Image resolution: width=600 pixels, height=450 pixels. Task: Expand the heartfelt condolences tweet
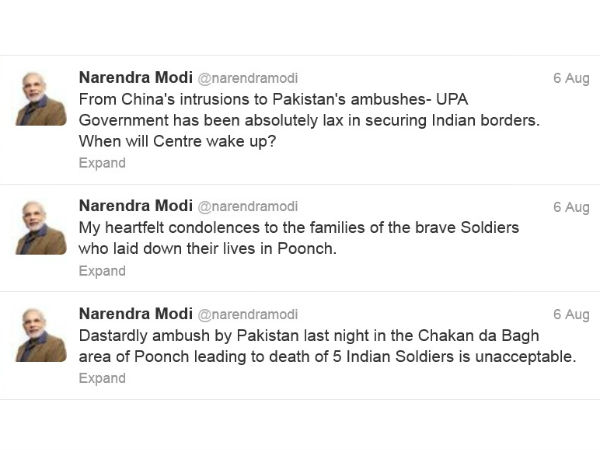(102, 270)
